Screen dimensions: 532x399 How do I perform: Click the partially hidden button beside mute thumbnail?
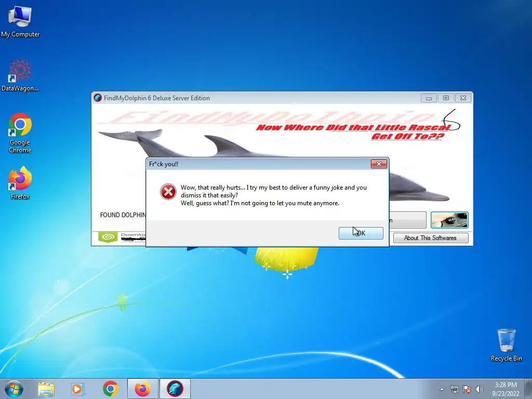(x=407, y=220)
